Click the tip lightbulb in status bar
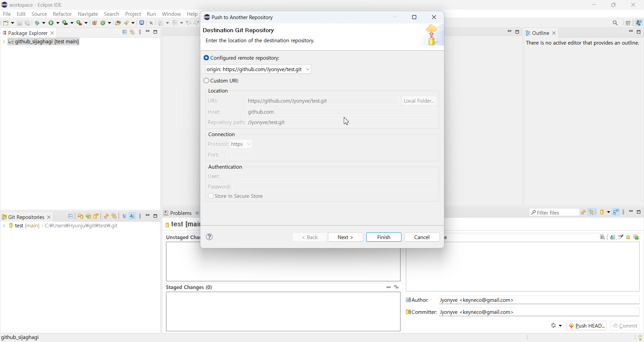This screenshot has width=644, height=342. tap(640, 338)
